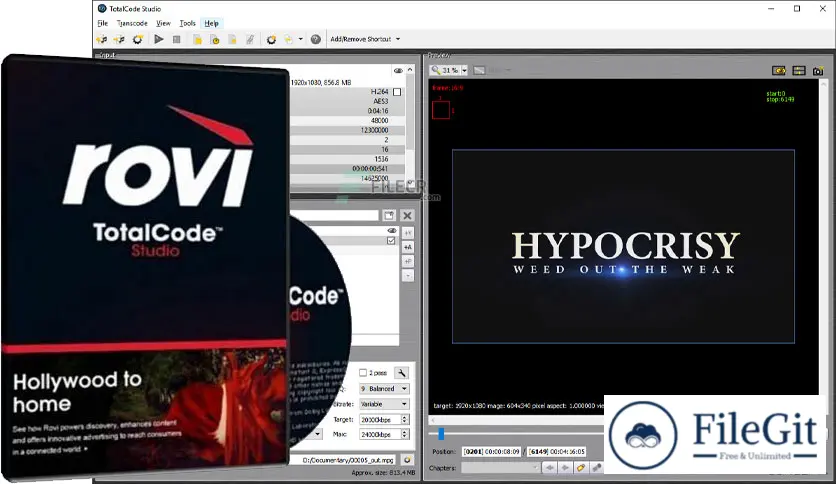The image size is (836, 484).
Task: Click the shortcut document toolbar icon
Action: (288, 39)
